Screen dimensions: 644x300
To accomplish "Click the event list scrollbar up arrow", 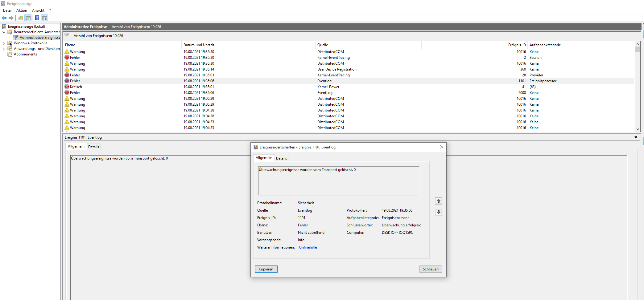I will (638, 44).
